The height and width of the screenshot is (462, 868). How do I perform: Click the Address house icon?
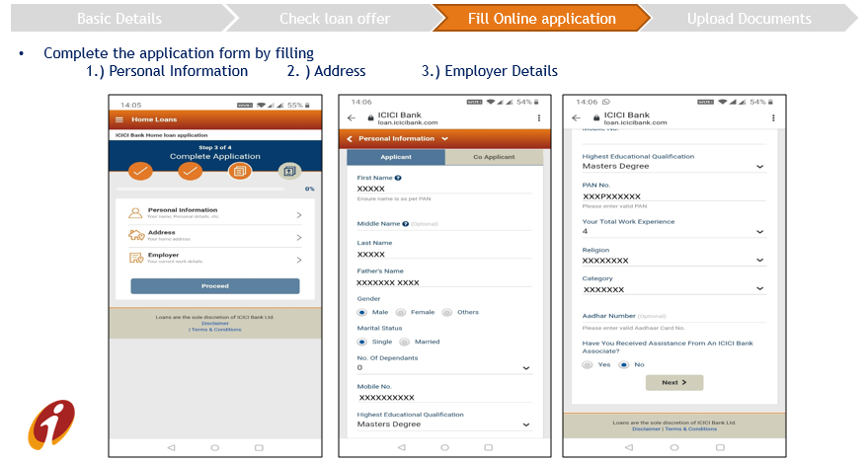pos(136,235)
